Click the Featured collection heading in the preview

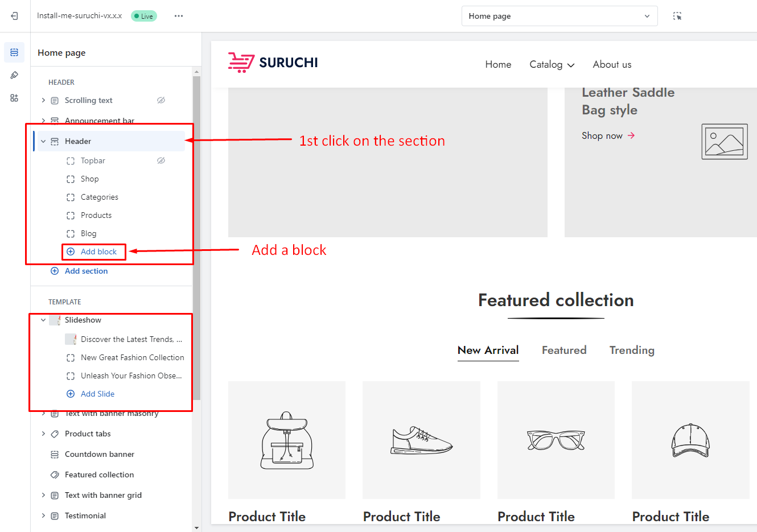tap(556, 300)
